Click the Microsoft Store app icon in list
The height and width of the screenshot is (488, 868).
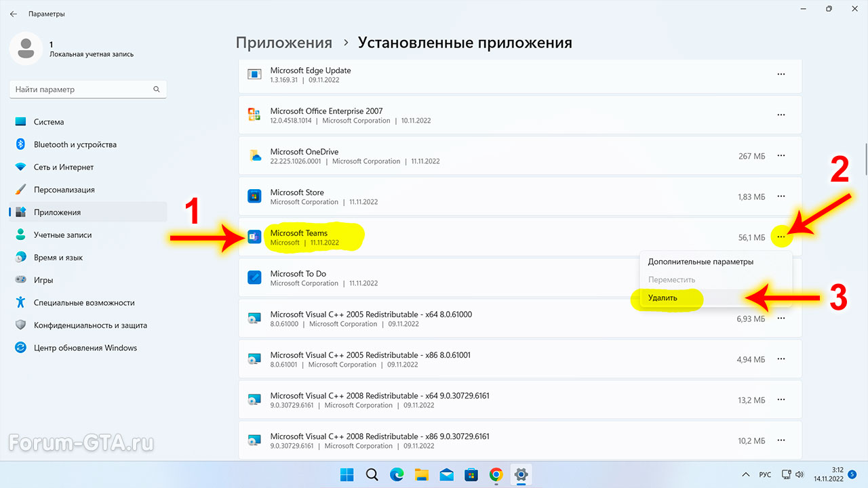coord(254,197)
